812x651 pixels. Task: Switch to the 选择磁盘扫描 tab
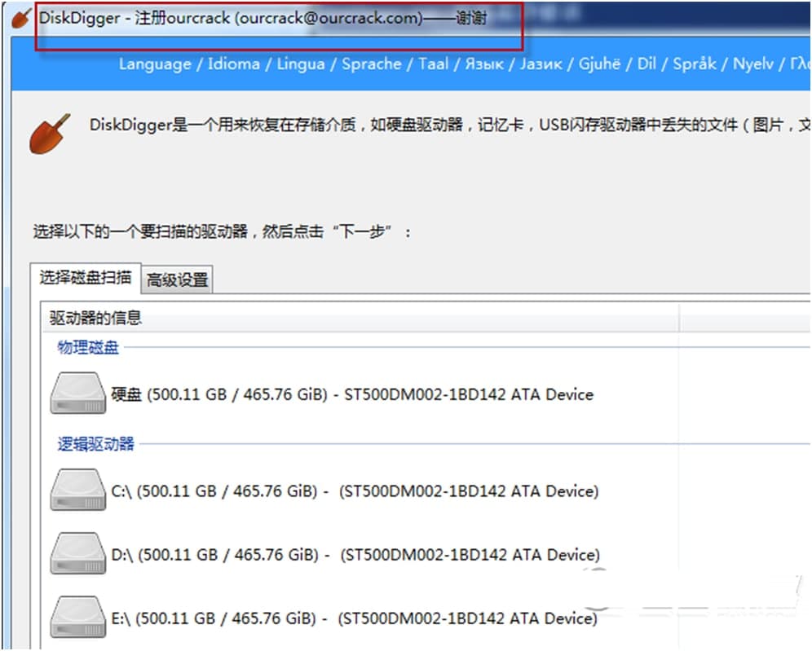tap(85, 279)
